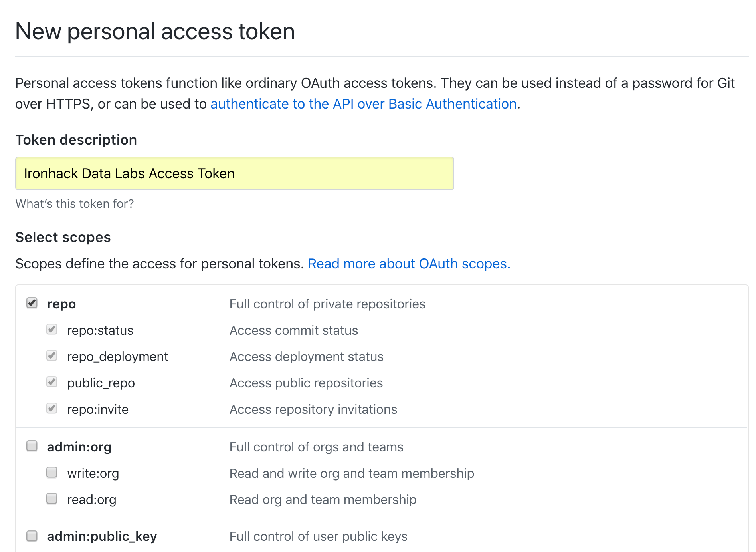Enable the admin:public_key scope checkbox
This screenshot has height=552, width=756.
(x=32, y=536)
